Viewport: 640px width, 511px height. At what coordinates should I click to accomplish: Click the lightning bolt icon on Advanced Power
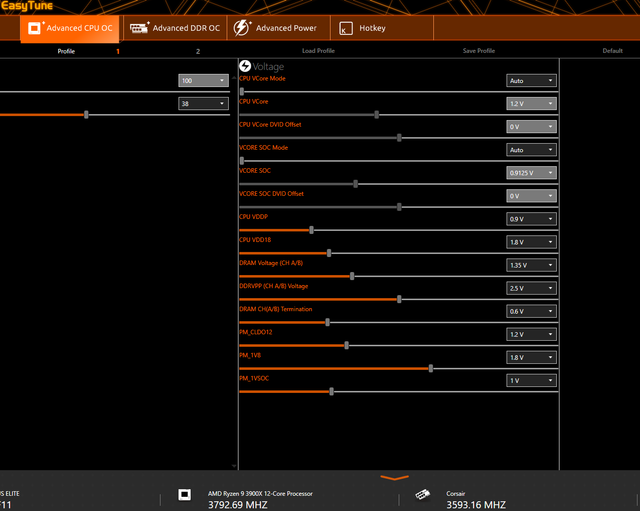pyautogui.click(x=242, y=28)
